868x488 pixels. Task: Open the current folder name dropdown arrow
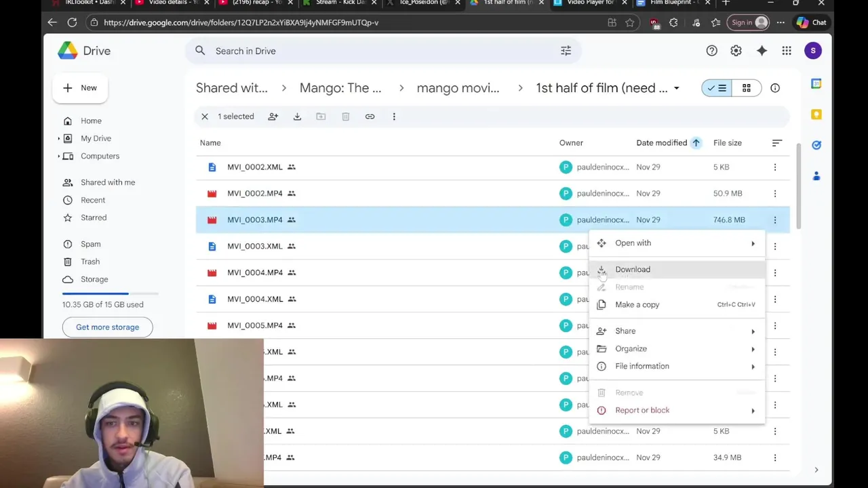click(676, 88)
